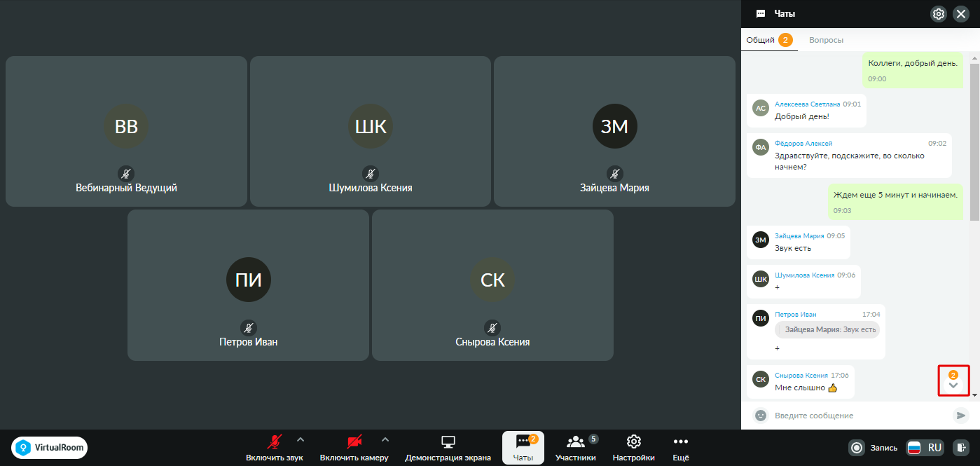
Task: Click sender name Фёдоров Алексей in chat
Action: coord(803,143)
